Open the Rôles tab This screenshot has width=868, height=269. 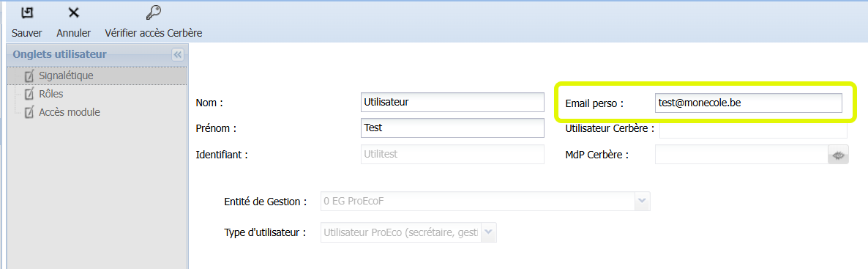[x=51, y=95]
